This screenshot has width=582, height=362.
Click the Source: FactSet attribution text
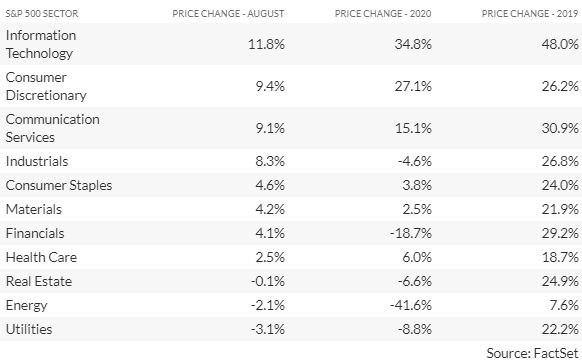click(x=532, y=353)
